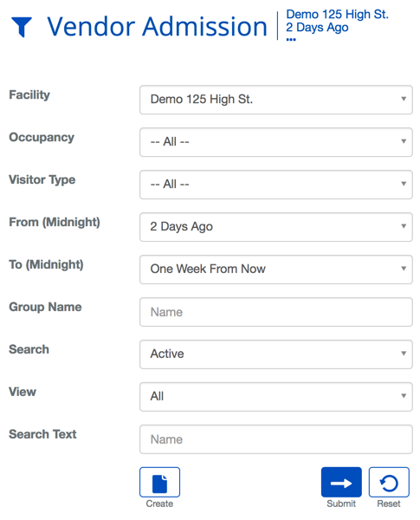Open the View dropdown set to All
420x520 pixels.
tap(275, 397)
